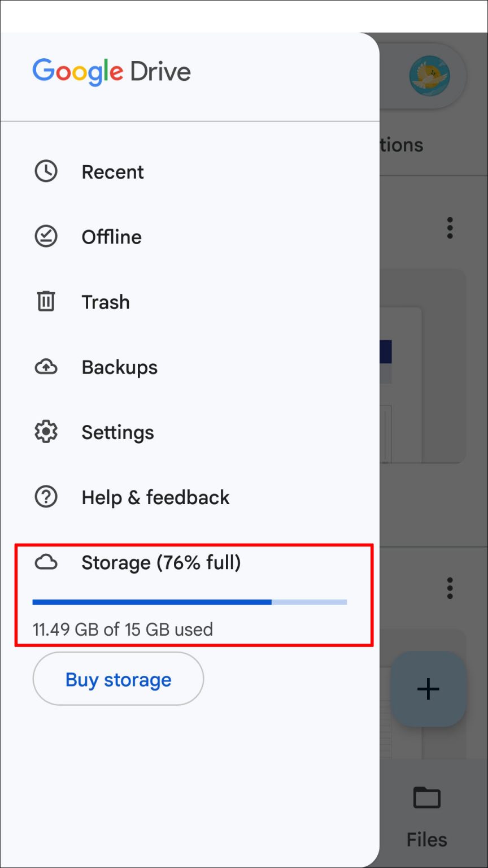Open the Trash from the sidebar

tap(105, 301)
